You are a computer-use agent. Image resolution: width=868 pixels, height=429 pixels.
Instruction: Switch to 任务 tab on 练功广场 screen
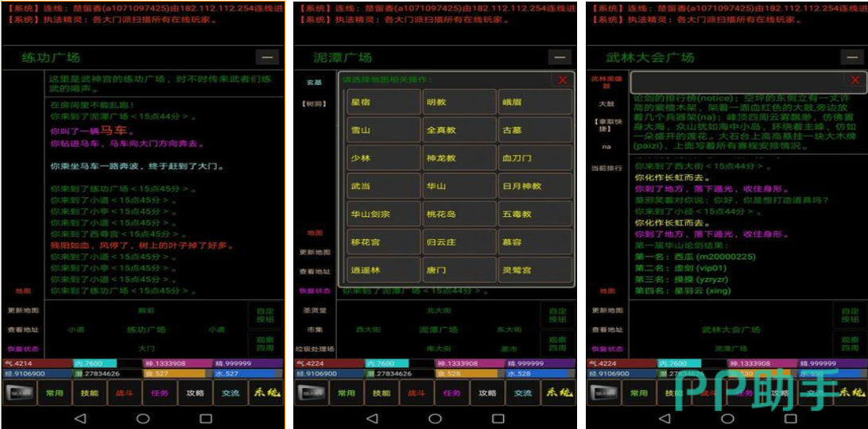[x=160, y=392]
